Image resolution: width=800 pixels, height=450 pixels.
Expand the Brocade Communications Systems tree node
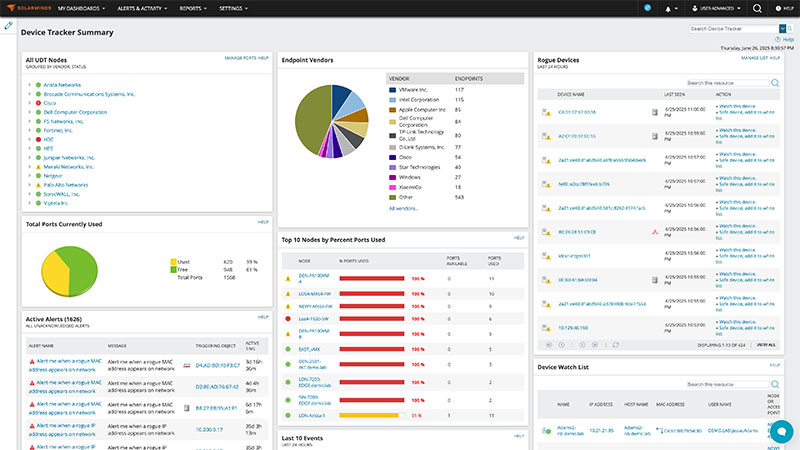point(30,94)
